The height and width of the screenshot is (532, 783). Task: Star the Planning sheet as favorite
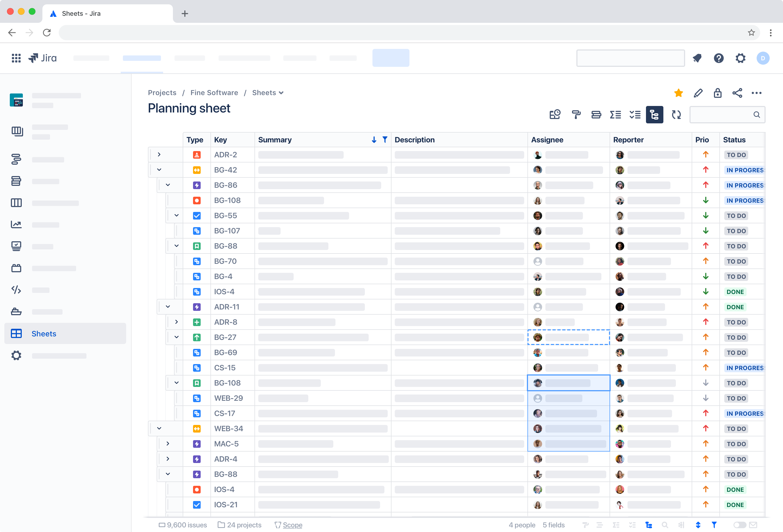pyautogui.click(x=679, y=93)
